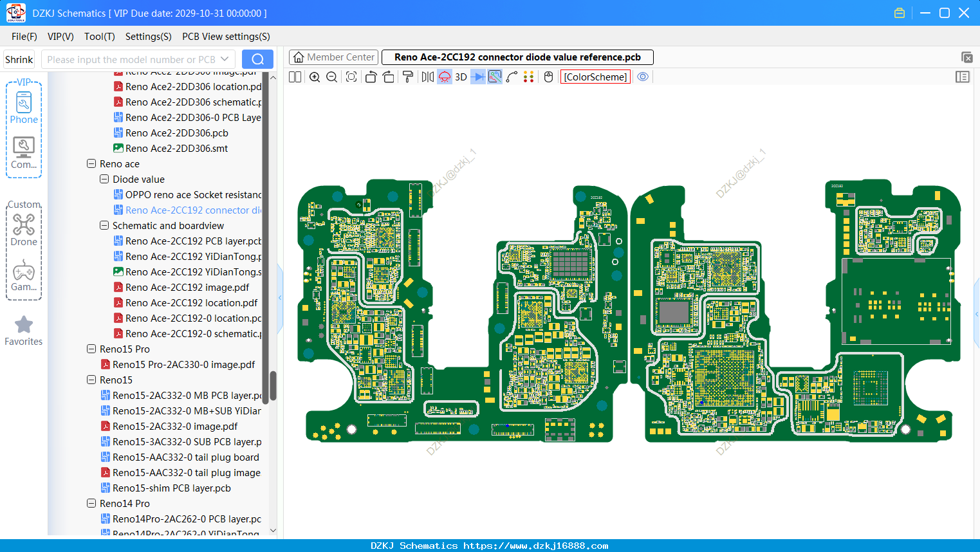Select the Drone category icon
The width and height of the screenshot is (980, 552).
[x=24, y=230]
